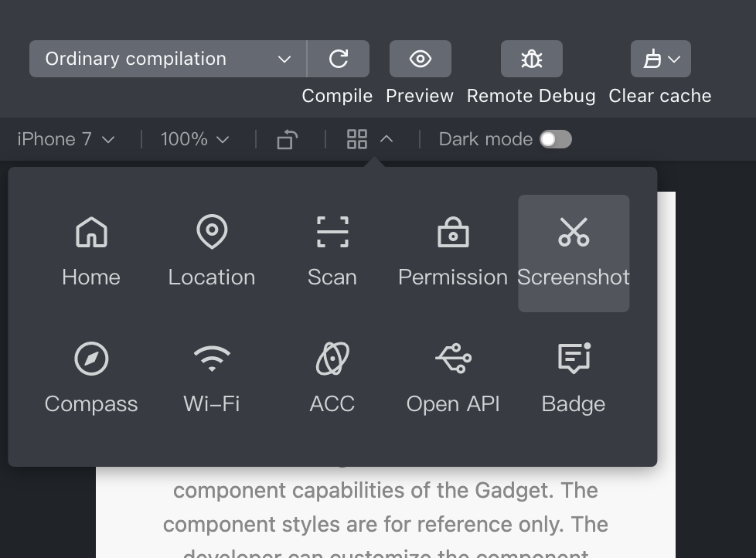
Task: Open the iPhone 7 device dropdown
Action: 66,139
